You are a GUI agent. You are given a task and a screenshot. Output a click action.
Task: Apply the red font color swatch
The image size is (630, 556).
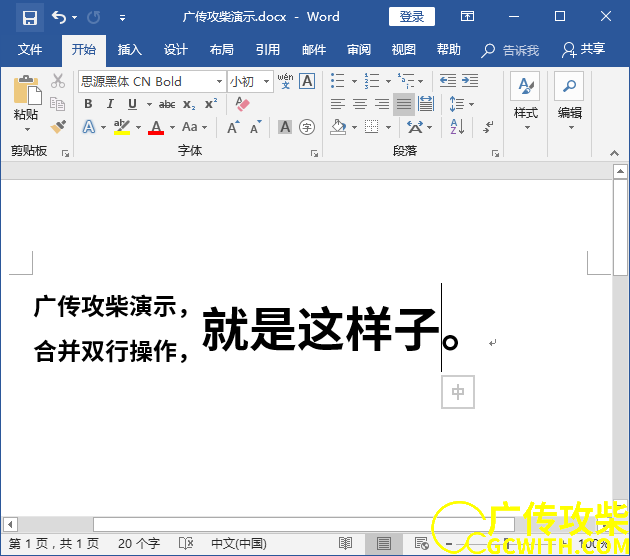[x=155, y=127]
